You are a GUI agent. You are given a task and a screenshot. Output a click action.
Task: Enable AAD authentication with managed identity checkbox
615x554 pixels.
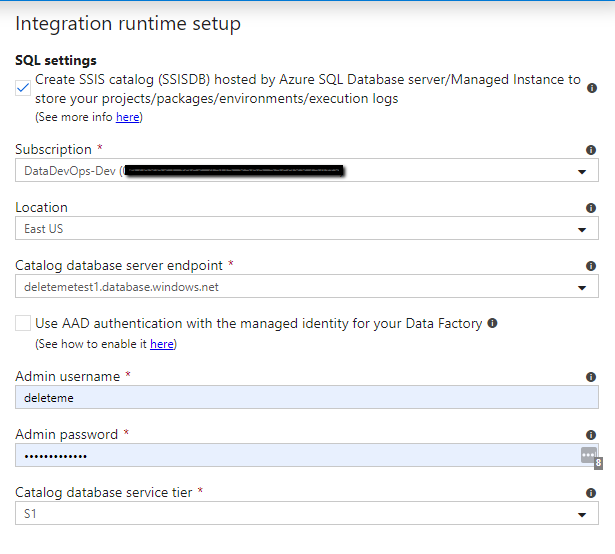coord(23,324)
